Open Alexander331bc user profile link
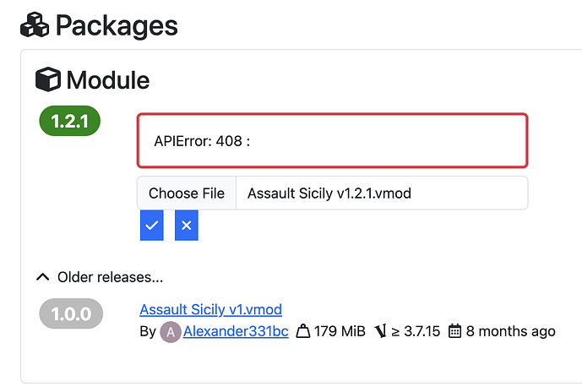The image size is (582, 392). [236, 331]
